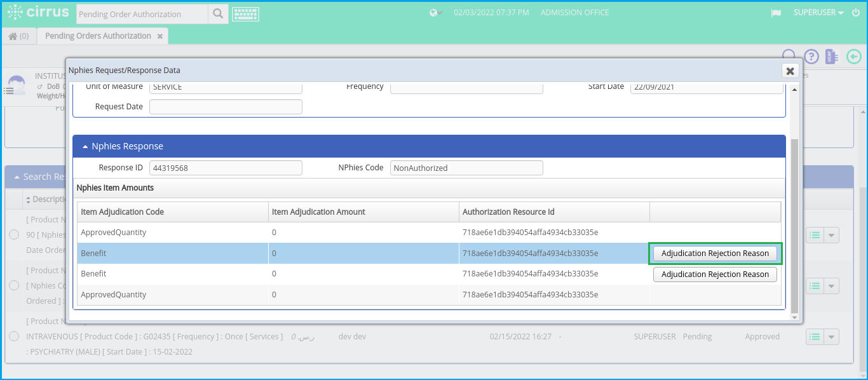This screenshot has height=380, width=868.
Task: Switch to the Home tab
Action: [18, 36]
